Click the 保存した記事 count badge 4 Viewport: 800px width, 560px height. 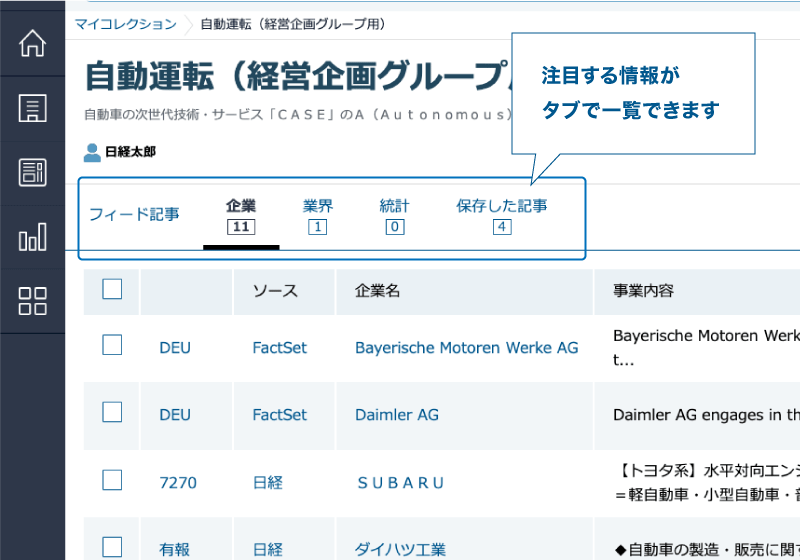coord(502,227)
